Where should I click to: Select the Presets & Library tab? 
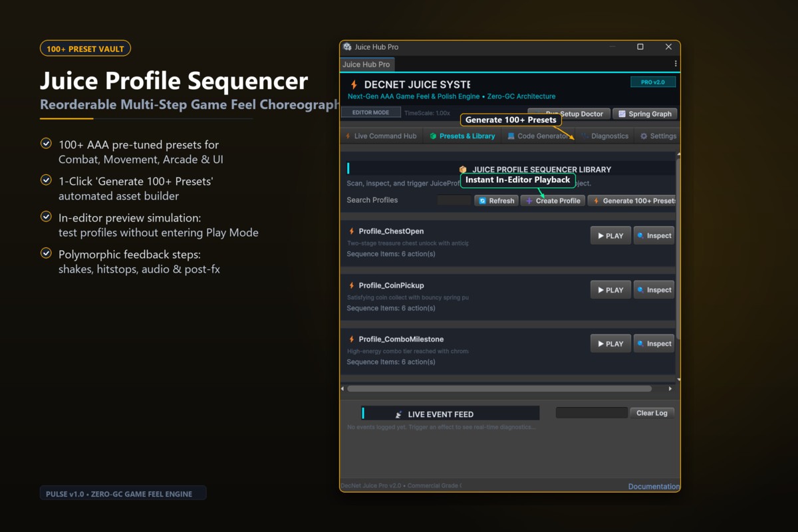[462, 136]
